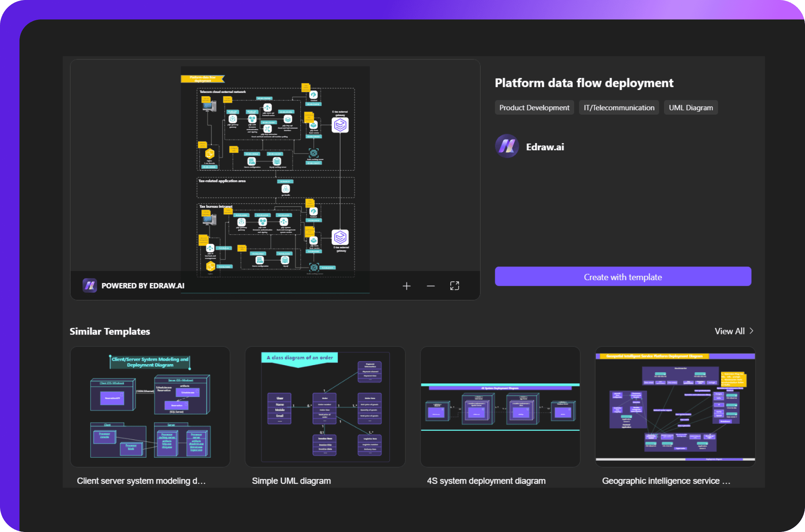The image size is (805, 532).
Task: Open the Simple UML diagram thumbnail
Action: [x=325, y=407]
